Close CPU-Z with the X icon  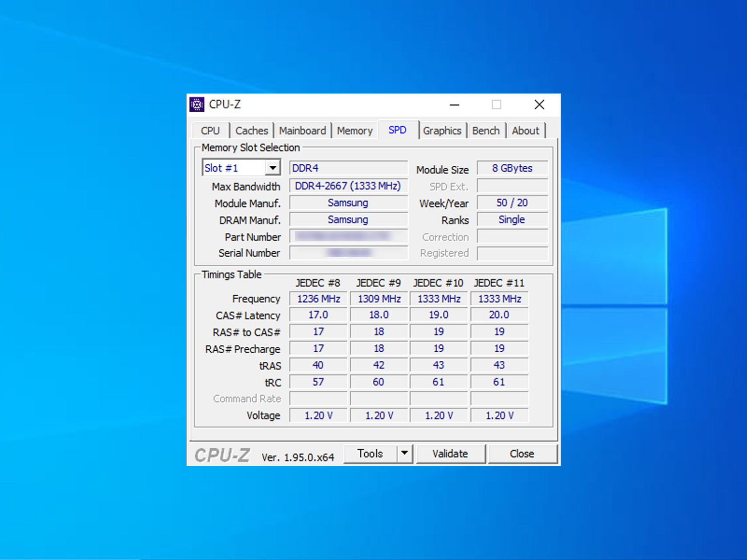[539, 105]
